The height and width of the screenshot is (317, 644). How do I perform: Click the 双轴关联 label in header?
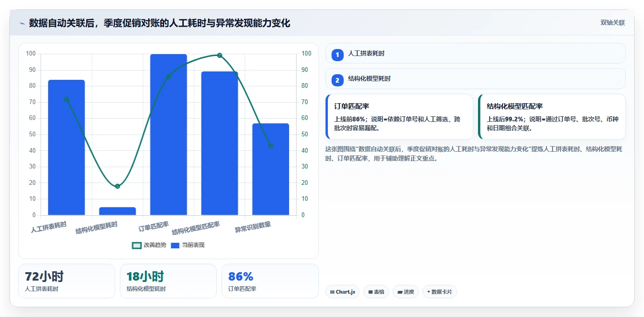pos(612,22)
